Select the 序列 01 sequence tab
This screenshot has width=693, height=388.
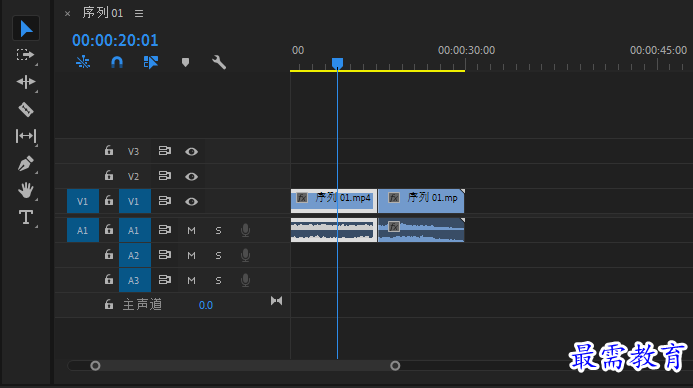(x=103, y=13)
